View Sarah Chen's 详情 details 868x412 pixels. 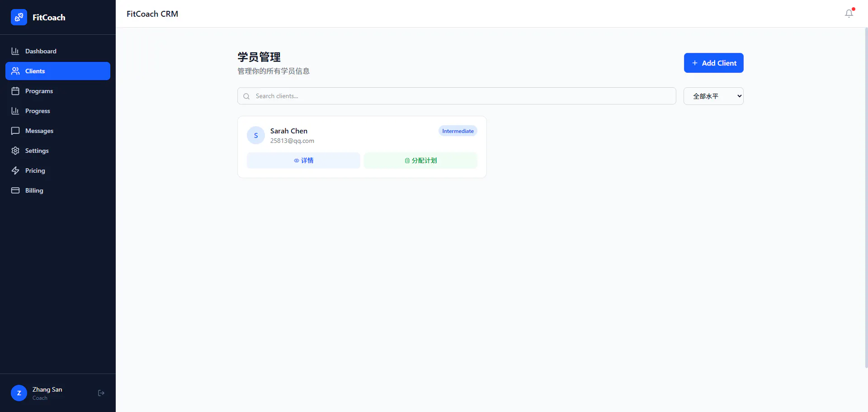click(303, 161)
